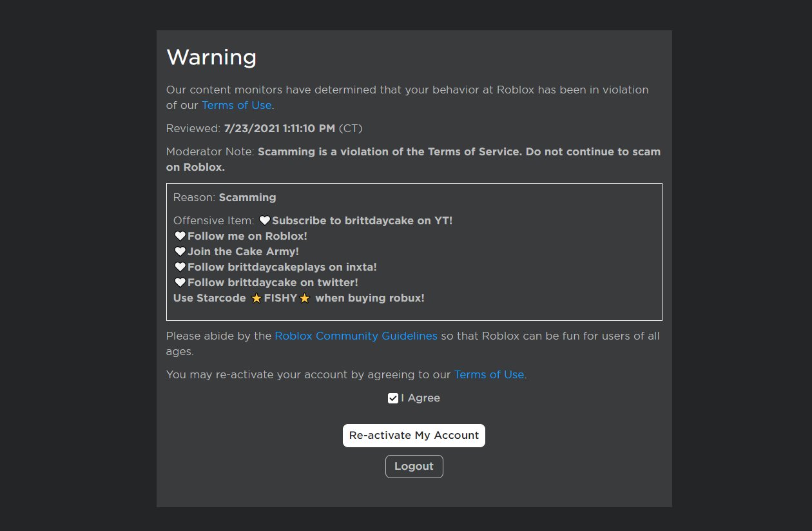The height and width of the screenshot is (531, 812).
Task: Click the 'Use Starcode FISHY' line
Action: [299, 298]
